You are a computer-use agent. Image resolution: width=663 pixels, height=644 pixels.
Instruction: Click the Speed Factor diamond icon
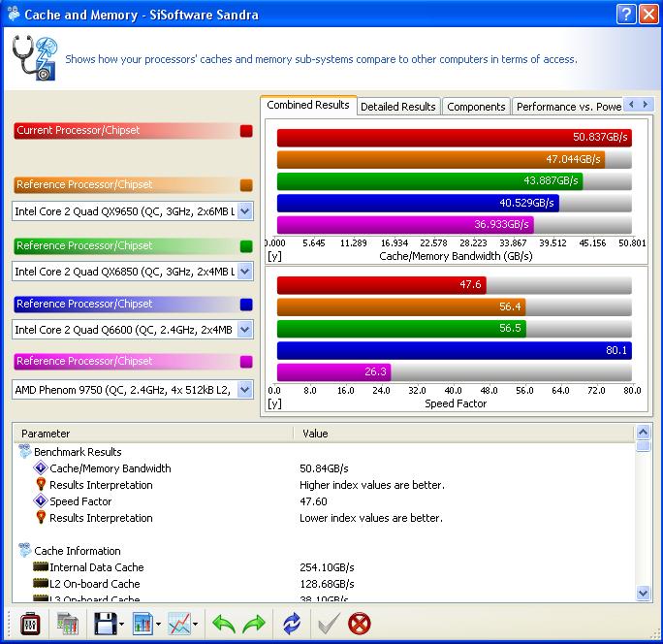(x=41, y=501)
